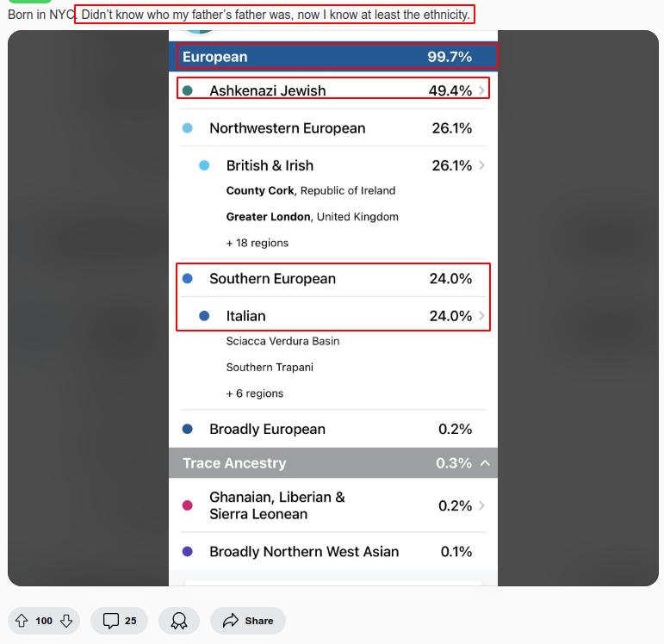Select the European 99.7% header row

333,57
